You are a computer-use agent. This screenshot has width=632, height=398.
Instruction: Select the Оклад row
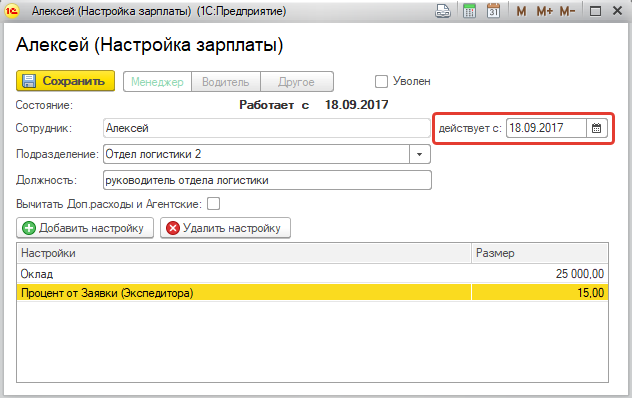coord(312,274)
